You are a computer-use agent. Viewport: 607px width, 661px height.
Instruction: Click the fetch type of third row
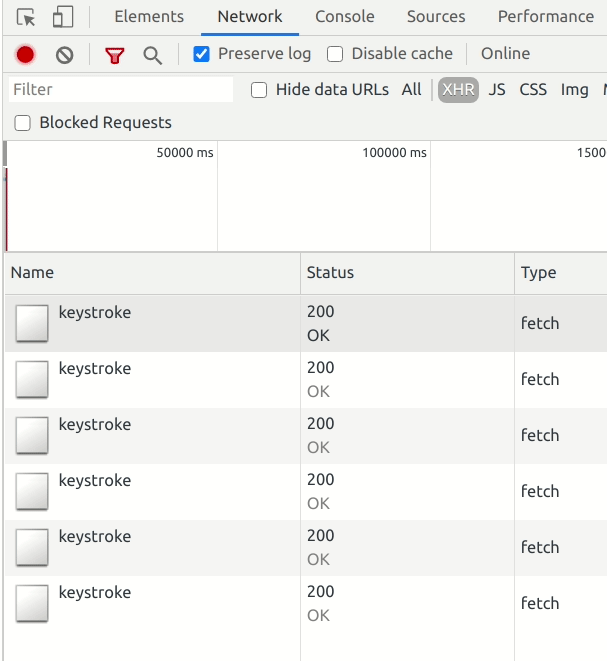tap(540, 435)
